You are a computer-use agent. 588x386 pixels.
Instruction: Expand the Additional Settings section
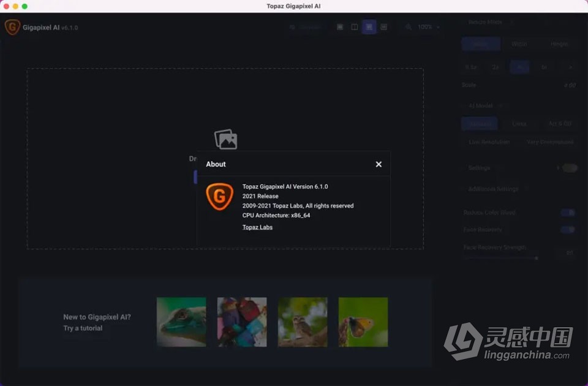[x=493, y=189]
